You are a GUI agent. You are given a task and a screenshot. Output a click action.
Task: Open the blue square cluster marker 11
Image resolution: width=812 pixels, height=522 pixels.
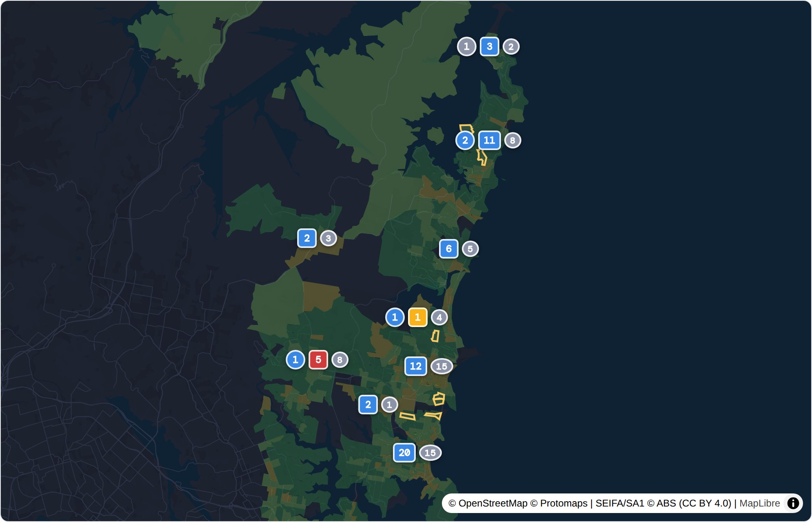click(490, 140)
